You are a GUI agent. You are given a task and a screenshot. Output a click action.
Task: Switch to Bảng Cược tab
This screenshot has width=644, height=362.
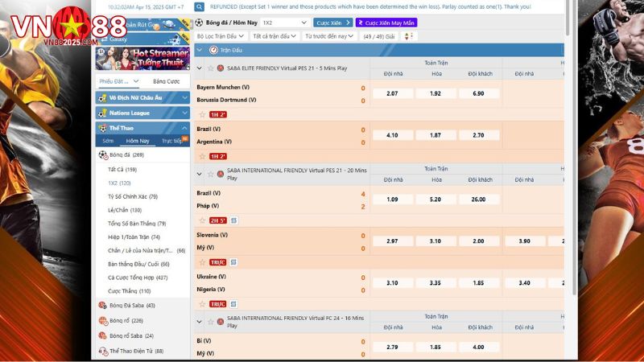point(167,81)
